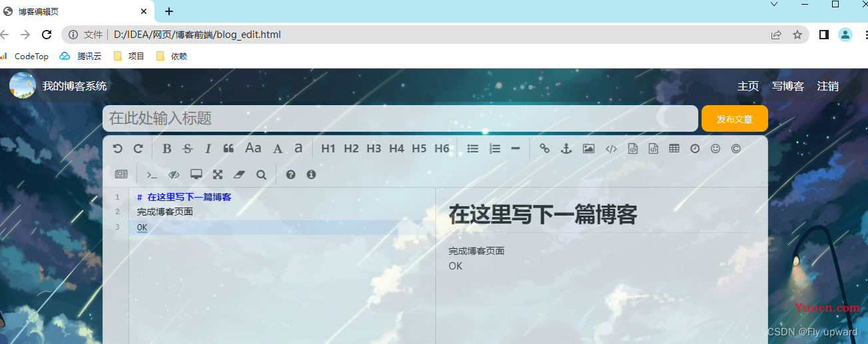The height and width of the screenshot is (344, 868).
Task: Open the editor help dialog
Action: tap(290, 174)
